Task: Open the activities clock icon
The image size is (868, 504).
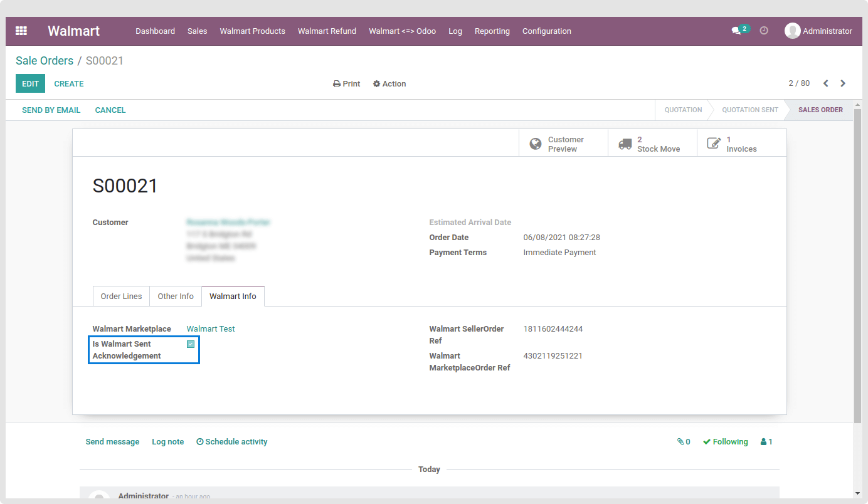Action: click(764, 31)
